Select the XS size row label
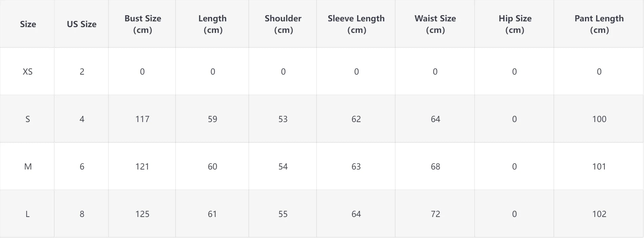 coord(28,72)
